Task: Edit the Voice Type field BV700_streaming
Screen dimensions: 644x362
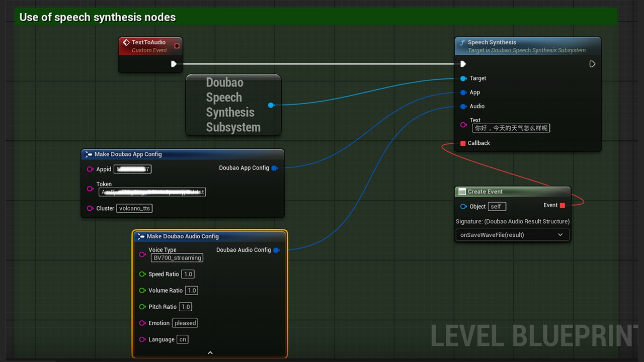Action: point(177,258)
